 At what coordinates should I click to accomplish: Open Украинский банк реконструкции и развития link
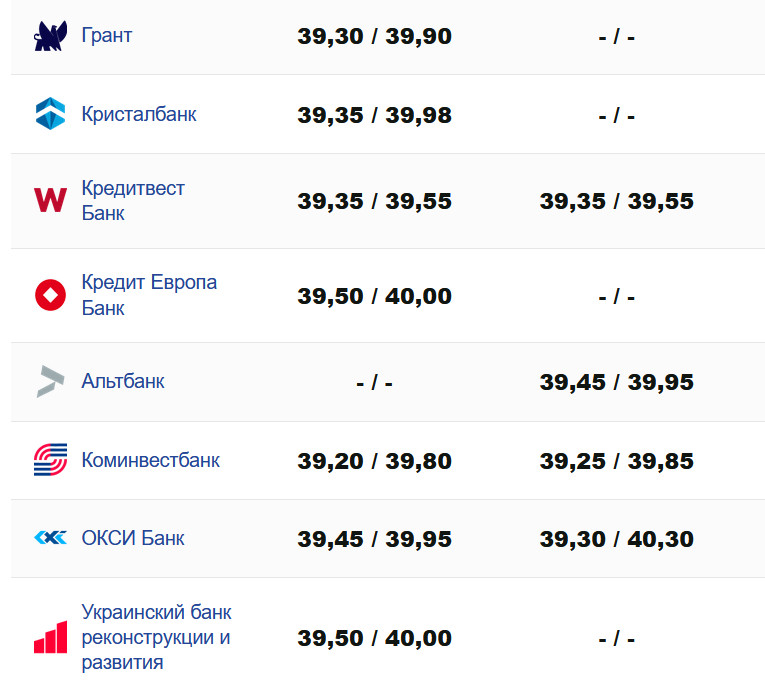click(156, 636)
